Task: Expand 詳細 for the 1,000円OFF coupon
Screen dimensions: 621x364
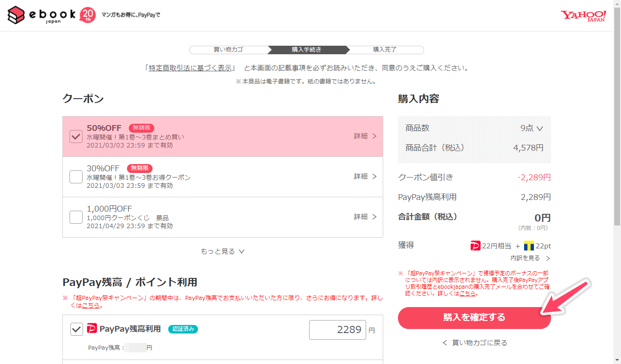Action: pos(365,217)
